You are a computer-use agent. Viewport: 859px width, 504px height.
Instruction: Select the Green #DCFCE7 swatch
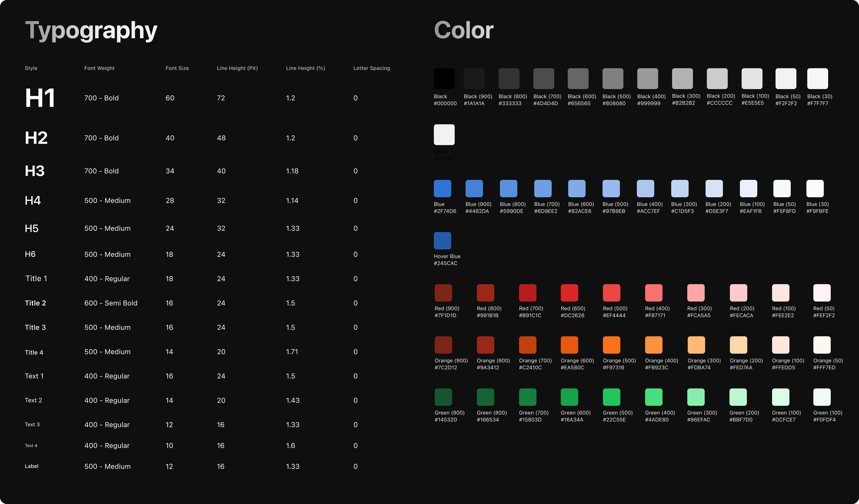pos(781,397)
